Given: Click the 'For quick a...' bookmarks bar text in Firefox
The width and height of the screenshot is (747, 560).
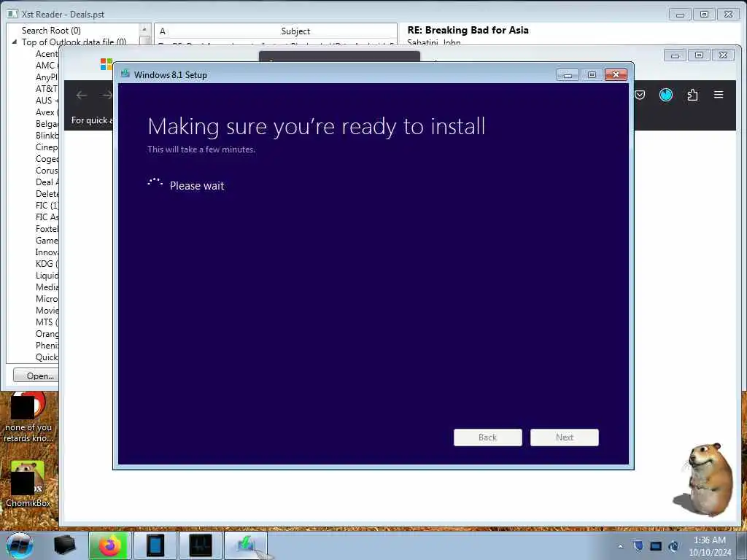Looking at the screenshot, I should (92, 120).
